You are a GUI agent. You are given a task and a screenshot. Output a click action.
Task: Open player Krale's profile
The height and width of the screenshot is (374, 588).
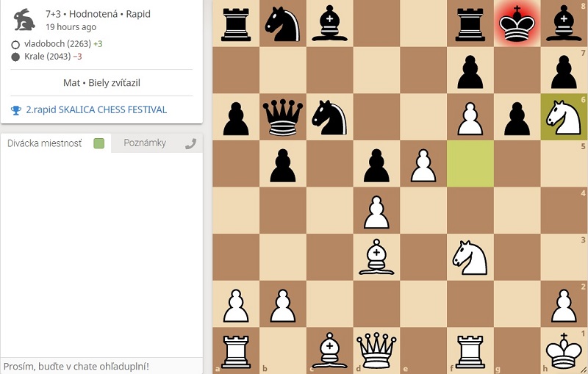(37, 56)
